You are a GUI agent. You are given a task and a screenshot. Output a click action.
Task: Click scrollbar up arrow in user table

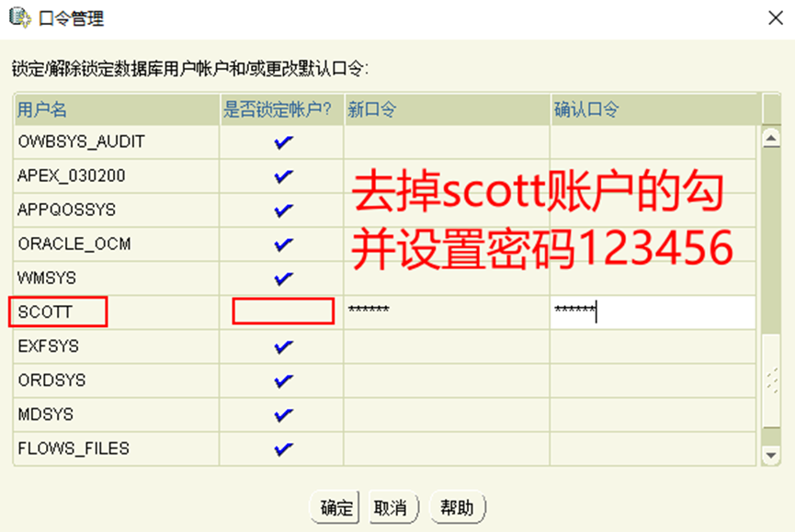(771, 137)
